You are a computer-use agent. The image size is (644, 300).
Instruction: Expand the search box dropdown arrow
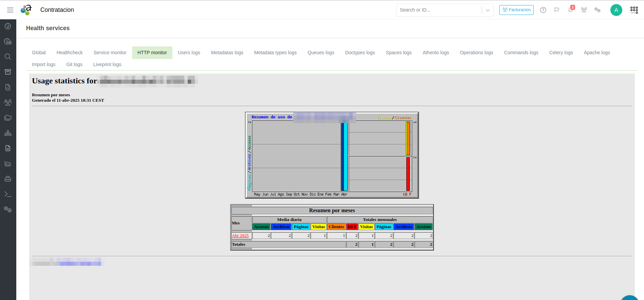coord(487,10)
